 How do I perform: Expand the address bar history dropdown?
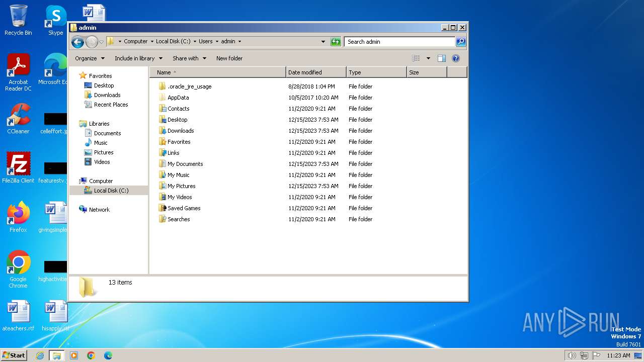click(323, 42)
